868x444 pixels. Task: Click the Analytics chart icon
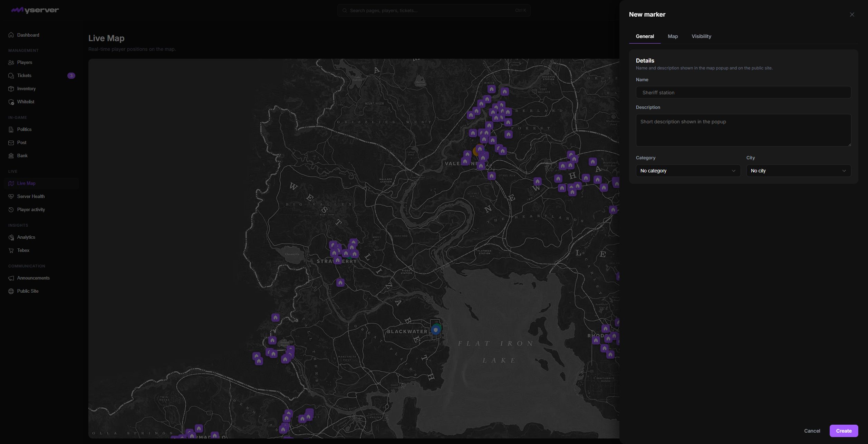tap(11, 237)
